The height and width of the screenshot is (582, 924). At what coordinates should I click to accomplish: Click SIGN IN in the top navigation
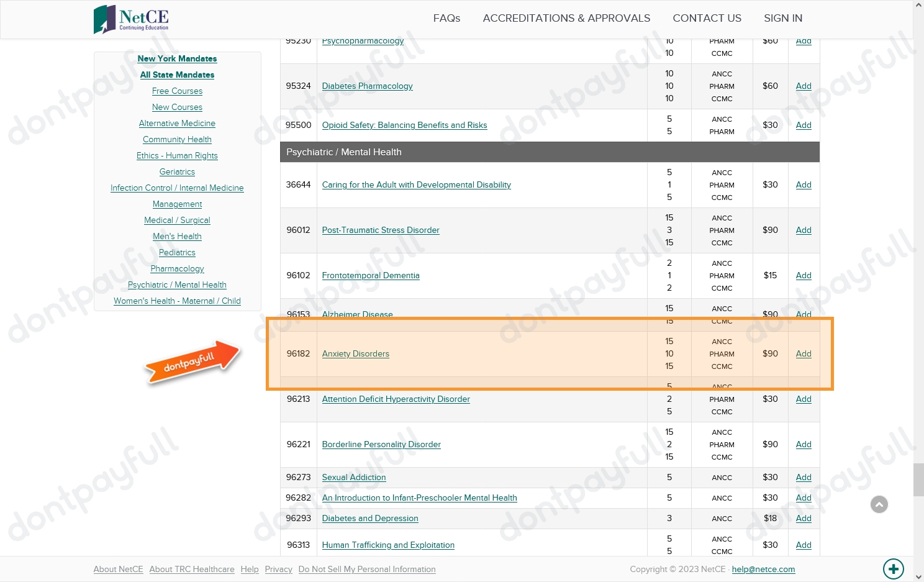pyautogui.click(x=783, y=18)
